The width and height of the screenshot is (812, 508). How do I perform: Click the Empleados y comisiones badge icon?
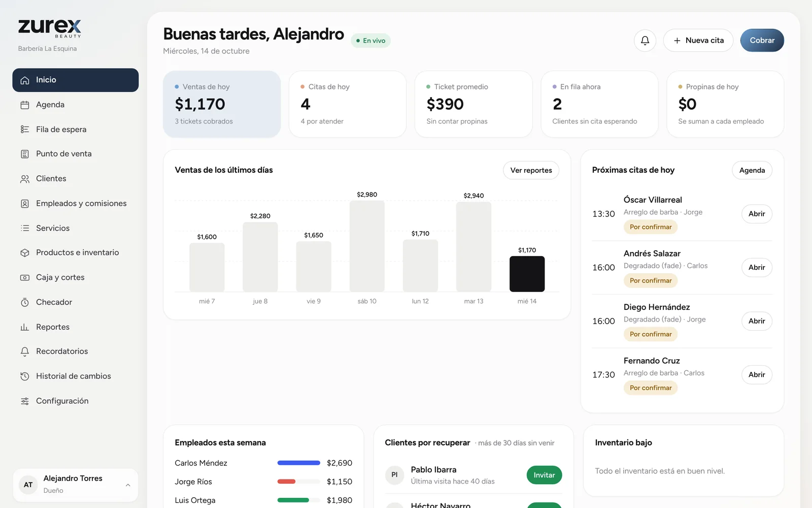coord(25,204)
